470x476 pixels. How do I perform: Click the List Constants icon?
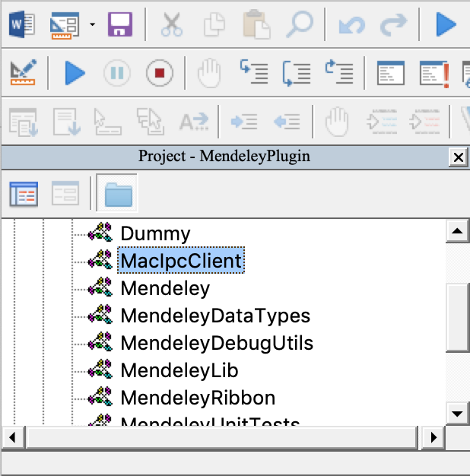[x=67, y=122]
